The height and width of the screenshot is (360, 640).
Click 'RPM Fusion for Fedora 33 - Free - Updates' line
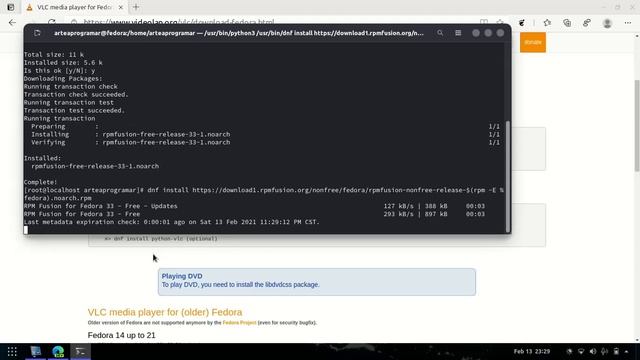[100, 206]
